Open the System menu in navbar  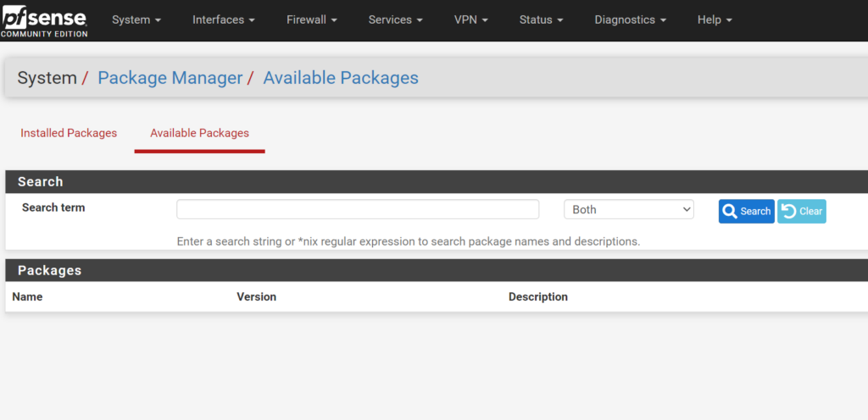click(x=136, y=19)
